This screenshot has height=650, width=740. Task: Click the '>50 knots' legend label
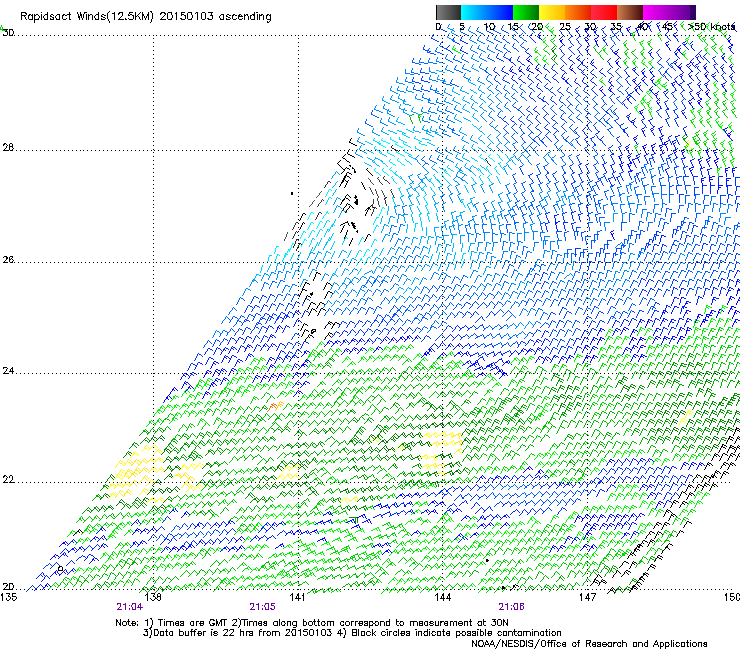(712, 27)
